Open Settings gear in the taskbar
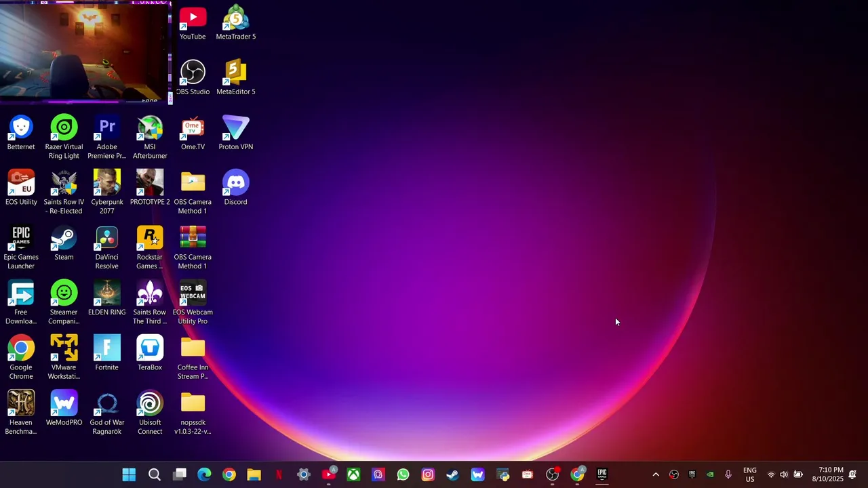The width and height of the screenshot is (868, 488). (304, 474)
